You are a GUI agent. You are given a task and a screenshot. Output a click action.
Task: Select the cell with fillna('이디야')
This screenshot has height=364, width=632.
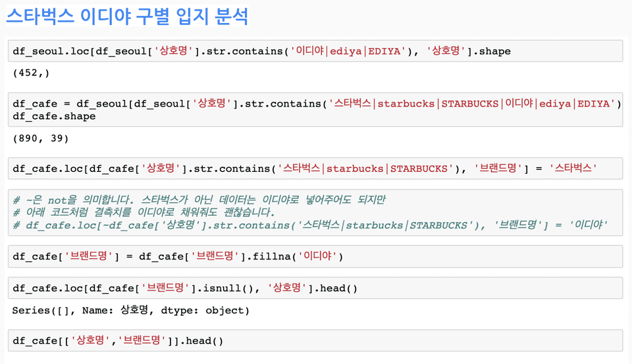click(315, 256)
